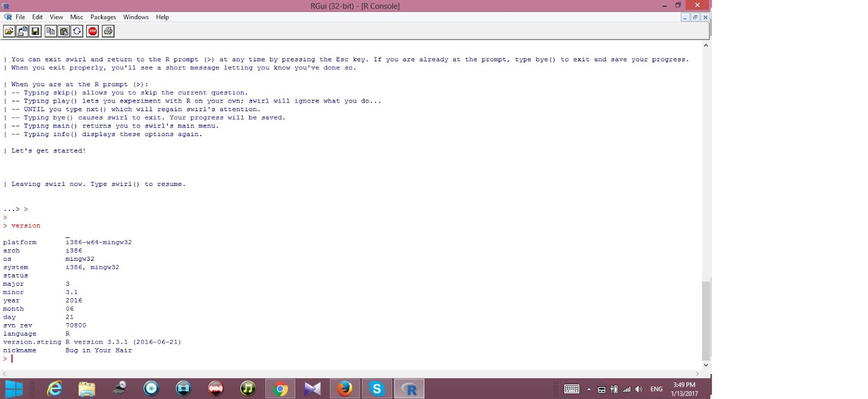The height and width of the screenshot is (399, 868).
Task: Click the ENG language indicator
Action: pyautogui.click(x=656, y=389)
